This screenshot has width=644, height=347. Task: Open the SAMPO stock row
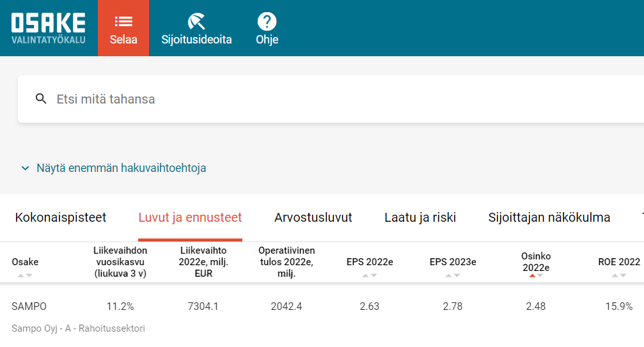[x=29, y=306]
